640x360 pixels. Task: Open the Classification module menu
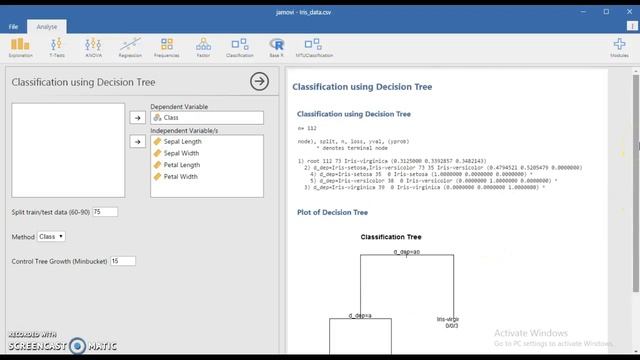[240, 48]
